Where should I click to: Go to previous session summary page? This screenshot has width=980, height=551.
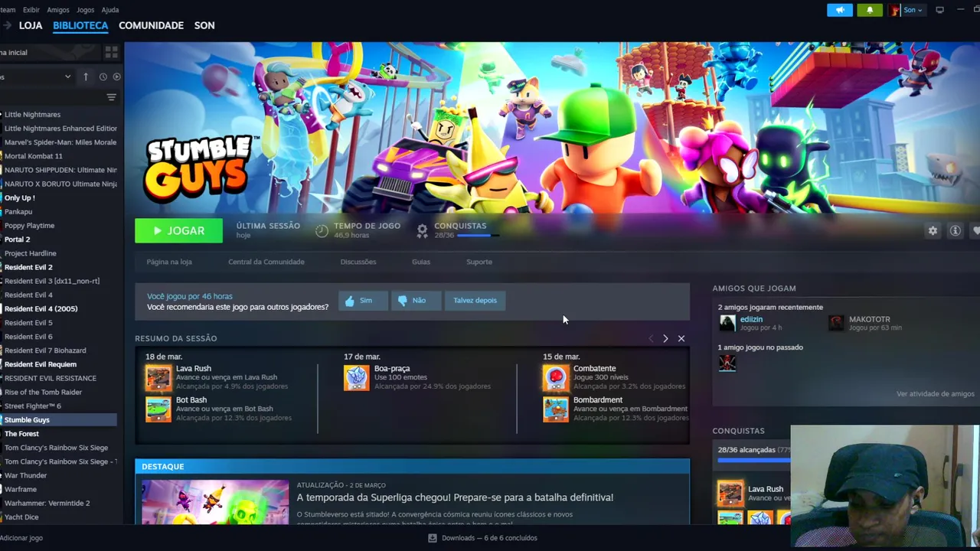point(651,338)
